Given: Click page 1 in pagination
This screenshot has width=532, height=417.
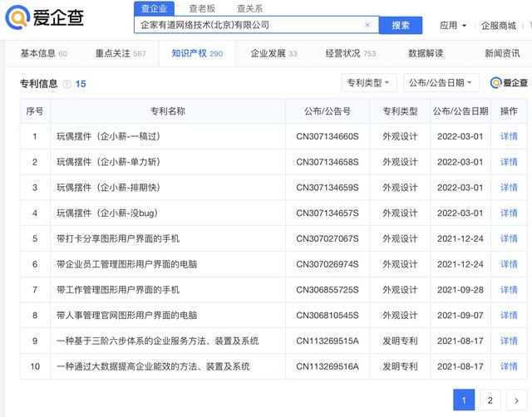Looking at the screenshot, I should (464, 400).
